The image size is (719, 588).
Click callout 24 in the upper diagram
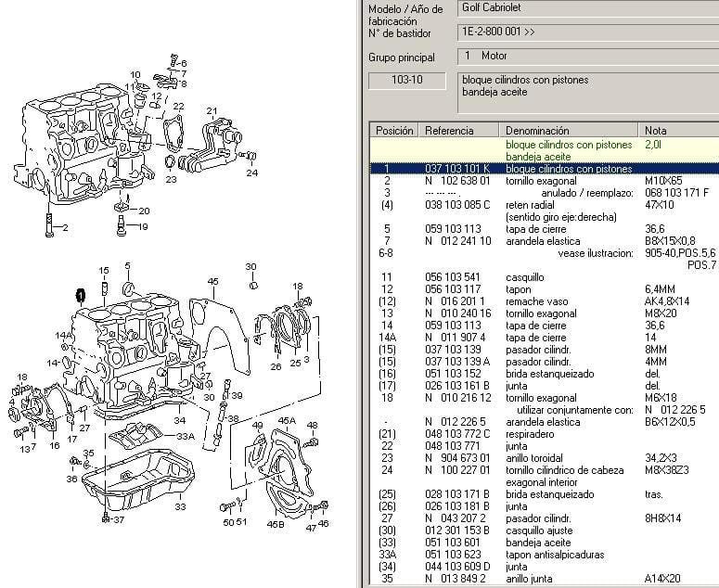click(251, 173)
